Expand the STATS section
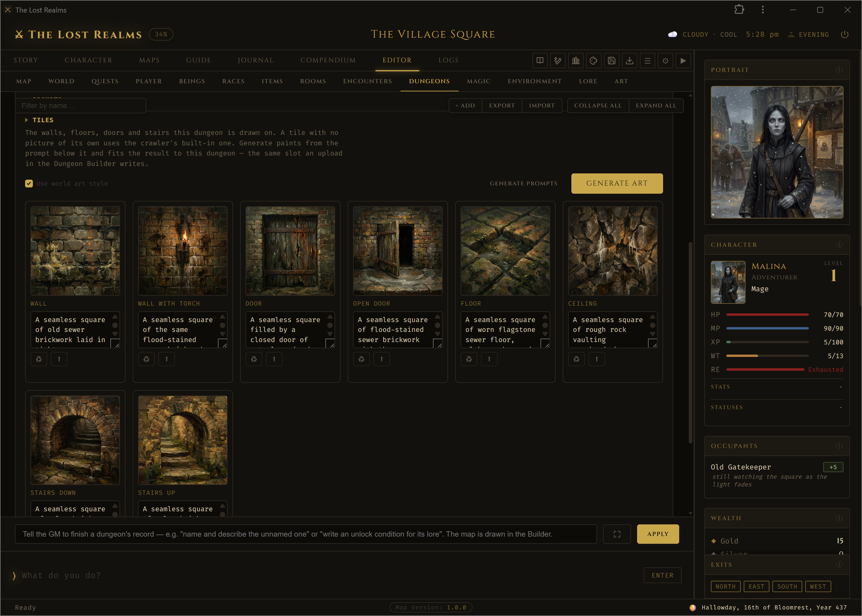 (x=777, y=386)
